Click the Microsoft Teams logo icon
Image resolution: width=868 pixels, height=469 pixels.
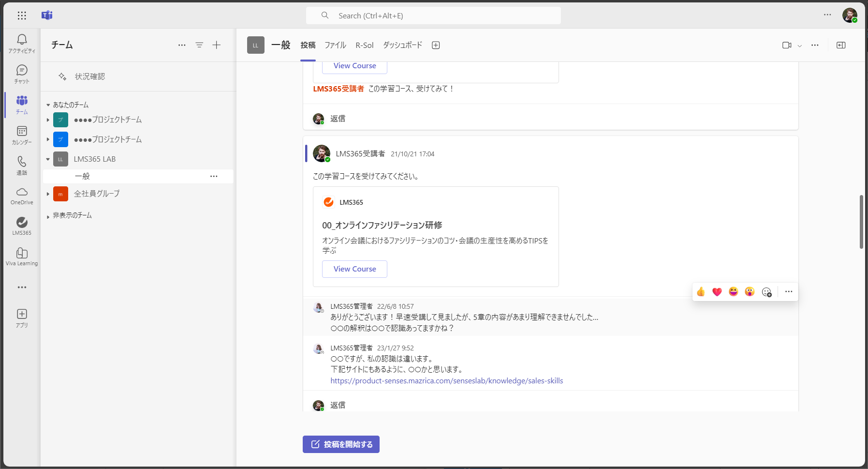point(47,15)
